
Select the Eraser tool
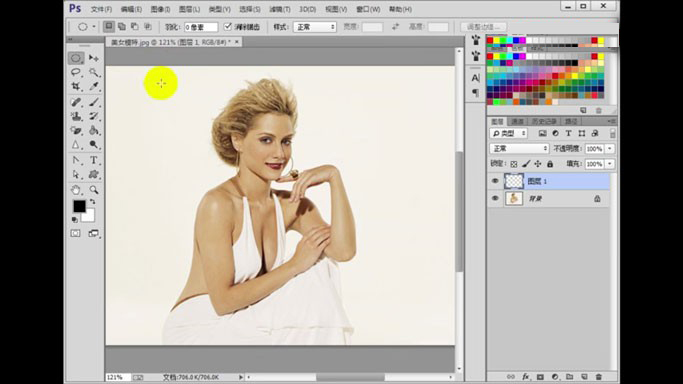pyautogui.click(x=76, y=130)
